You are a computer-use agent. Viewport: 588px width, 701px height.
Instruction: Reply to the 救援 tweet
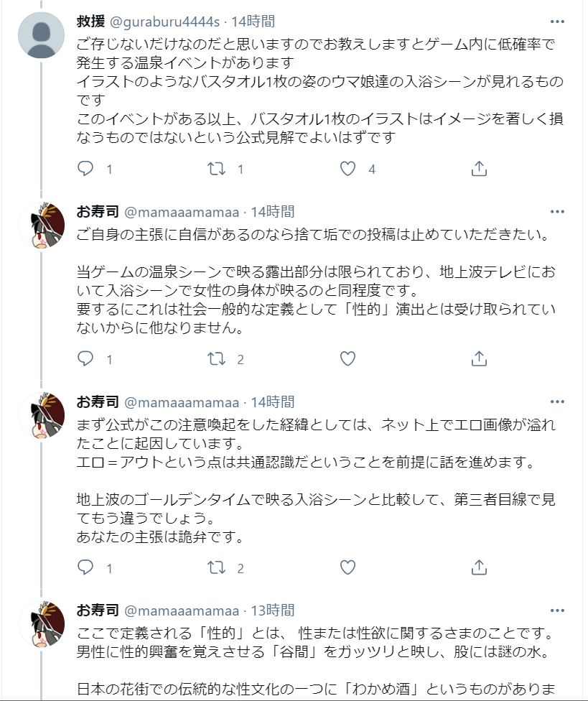[x=85, y=169]
